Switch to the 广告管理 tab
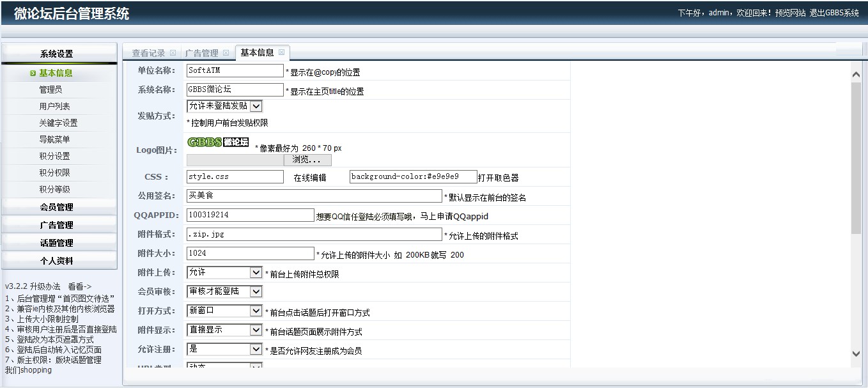 (201, 53)
